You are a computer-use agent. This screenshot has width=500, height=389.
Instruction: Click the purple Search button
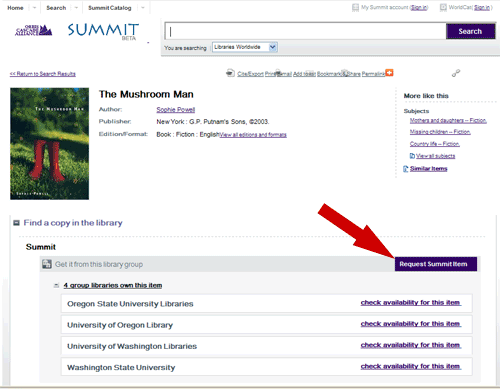[470, 31]
